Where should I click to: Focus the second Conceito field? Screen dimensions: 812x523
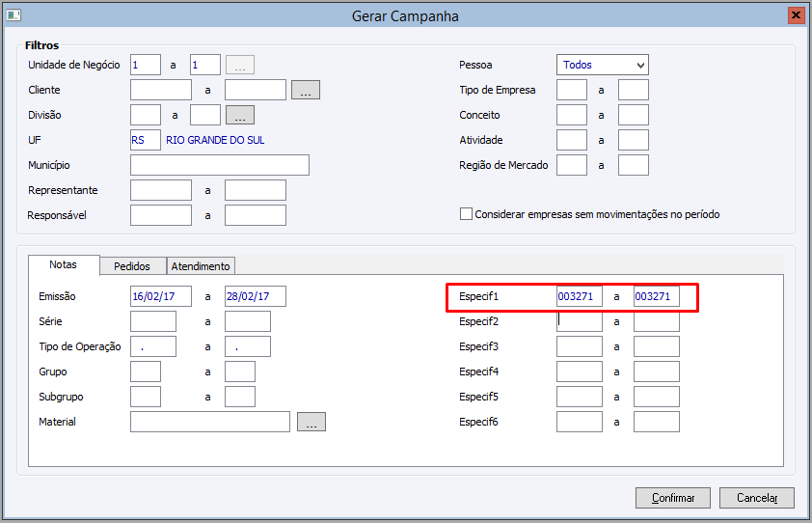click(634, 115)
